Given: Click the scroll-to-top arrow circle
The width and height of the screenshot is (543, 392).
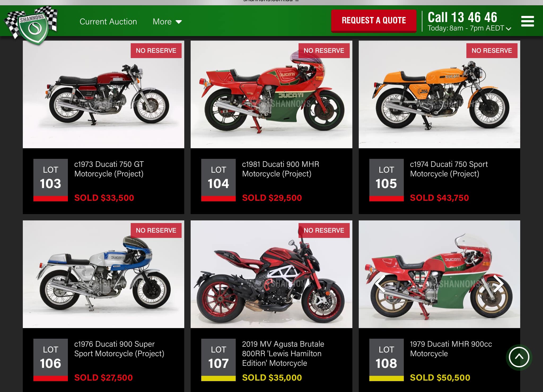Looking at the screenshot, I should pos(519,357).
